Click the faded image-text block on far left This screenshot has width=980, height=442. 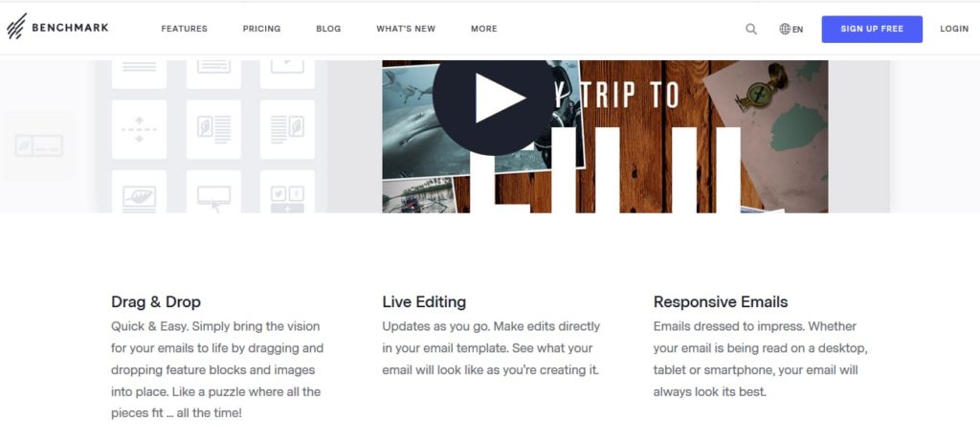(38, 145)
